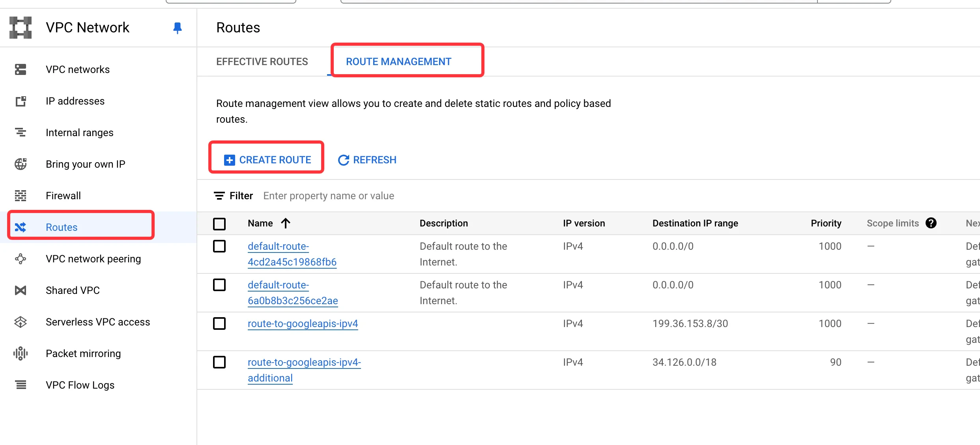Viewport: 980px width, 445px height.
Task: Open the Route Management tab
Action: pyautogui.click(x=398, y=62)
